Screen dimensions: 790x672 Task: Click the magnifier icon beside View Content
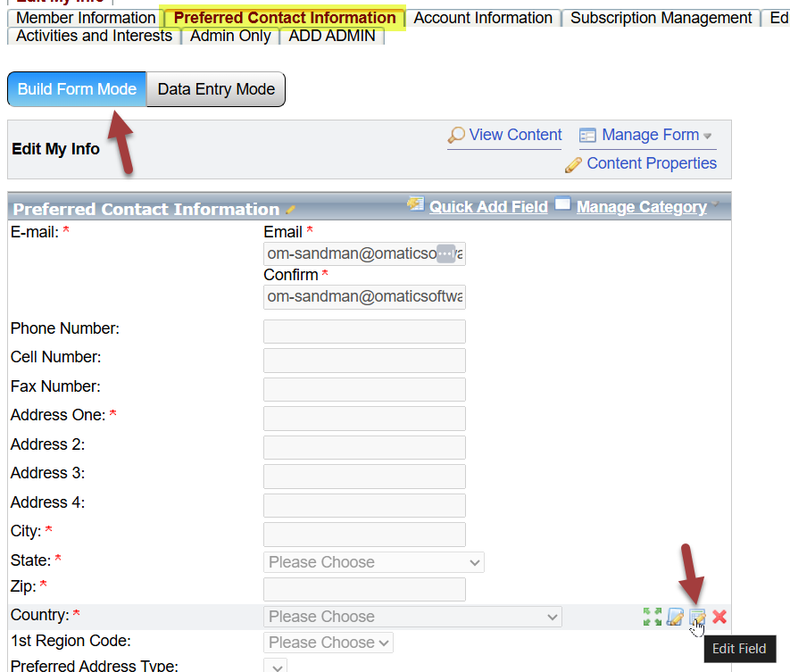(456, 136)
